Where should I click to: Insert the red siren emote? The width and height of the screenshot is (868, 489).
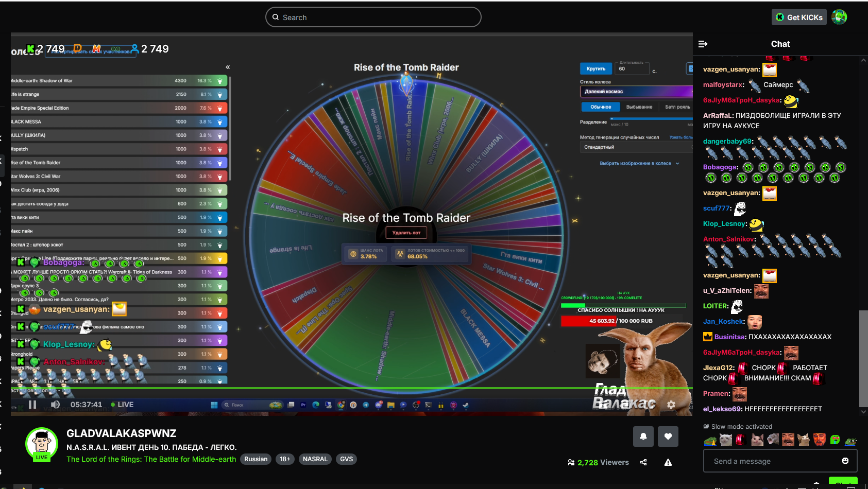pos(741,440)
